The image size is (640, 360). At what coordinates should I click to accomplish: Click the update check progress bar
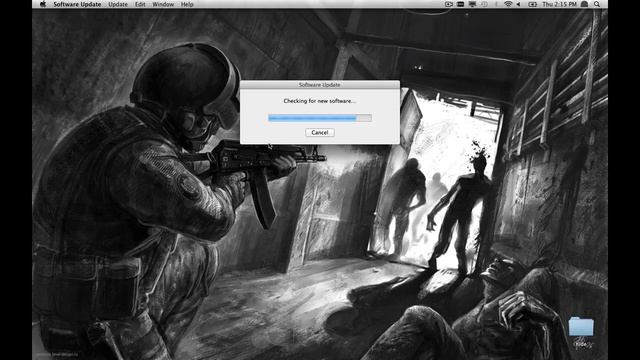click(x=320, y=118)
